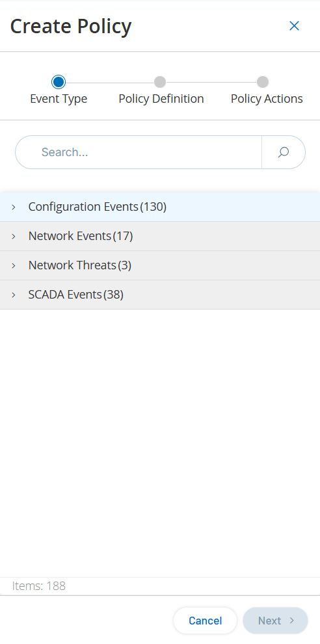Click the Next button
Viewport: 320px width, 644px height.
click(275, 621)
